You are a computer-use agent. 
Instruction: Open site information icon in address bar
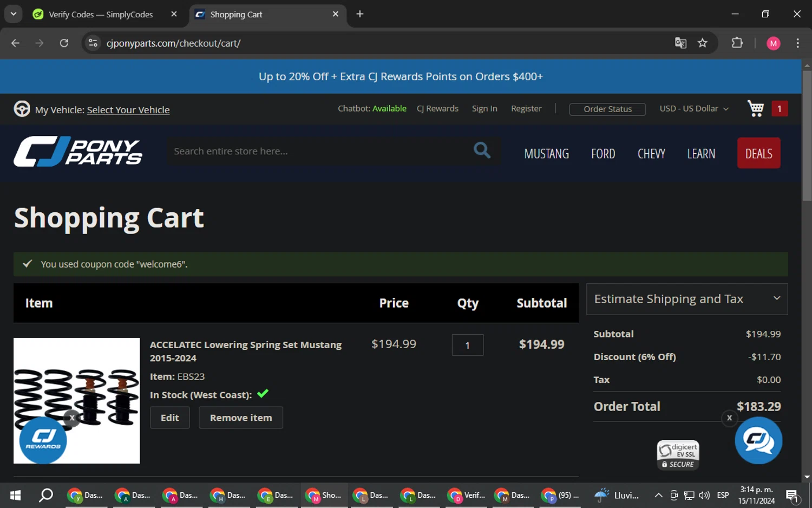(93, 43)
